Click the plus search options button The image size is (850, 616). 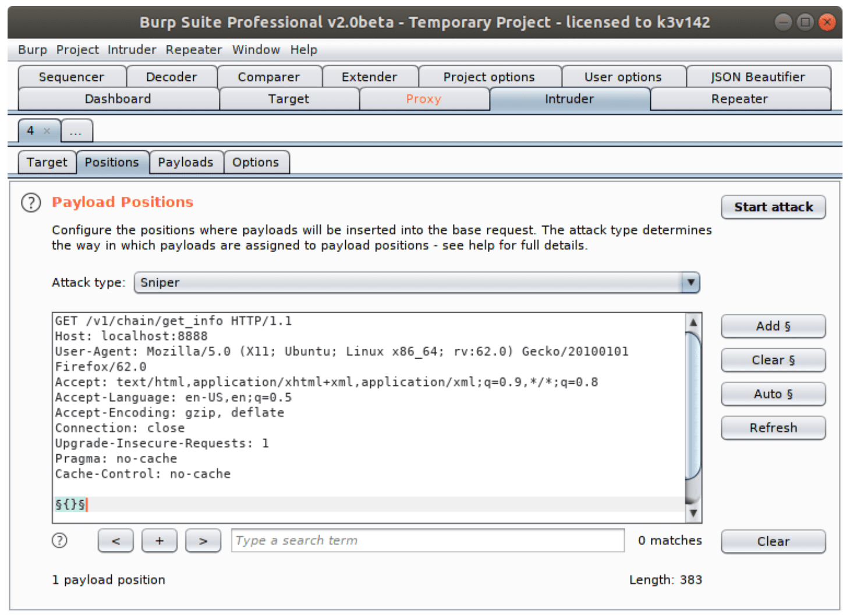(160, 541)
